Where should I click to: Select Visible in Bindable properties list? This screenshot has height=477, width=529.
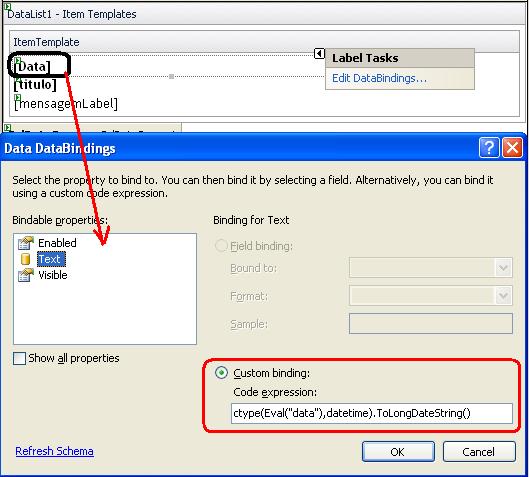pyautogui.click(x=53, y=275)
